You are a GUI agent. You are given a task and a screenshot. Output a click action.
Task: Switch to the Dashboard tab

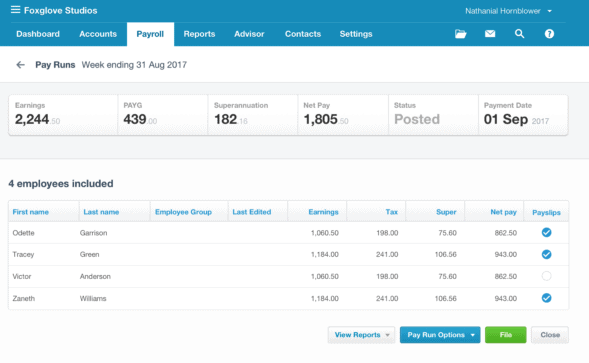(x=38, y=34)
